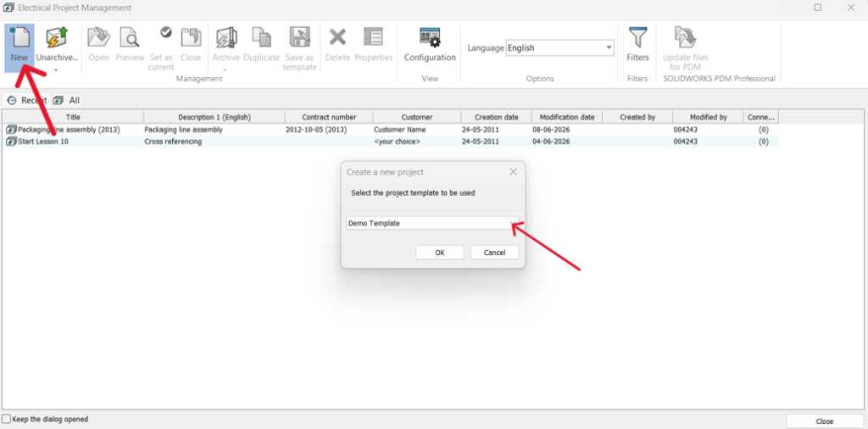Click modification date 08-06-2026 cell
Screen dimensions: 868x429
(551, 130)
